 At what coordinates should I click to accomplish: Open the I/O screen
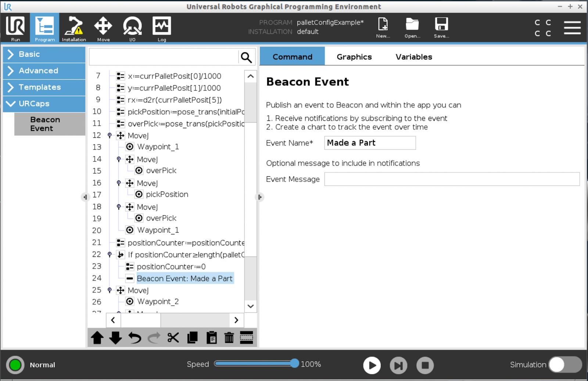tap(132, 28)
